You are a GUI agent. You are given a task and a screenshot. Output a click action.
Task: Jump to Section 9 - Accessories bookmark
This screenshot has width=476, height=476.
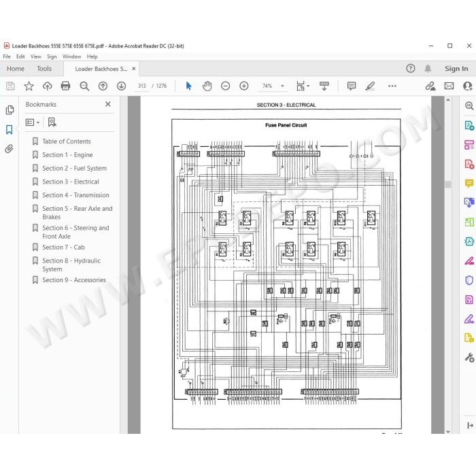tap(74, 280)
